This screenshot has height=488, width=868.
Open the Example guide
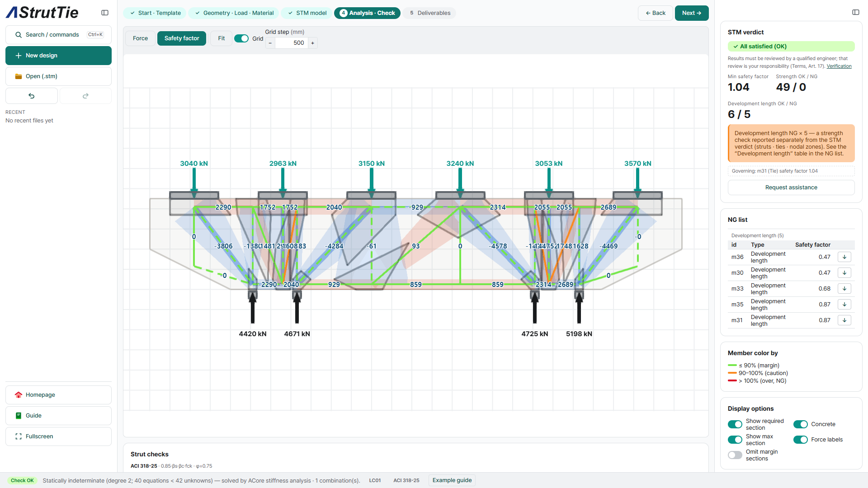coord(452,480)
